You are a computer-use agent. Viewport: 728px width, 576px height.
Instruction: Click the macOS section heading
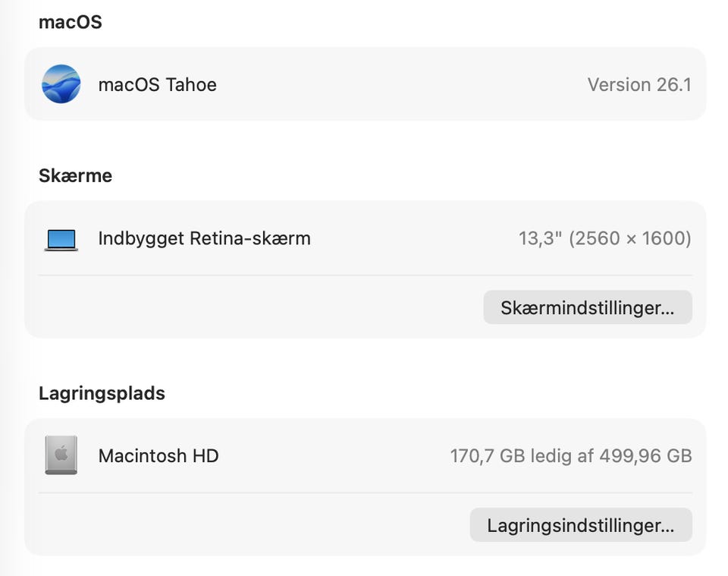click(x=70, y=22)
